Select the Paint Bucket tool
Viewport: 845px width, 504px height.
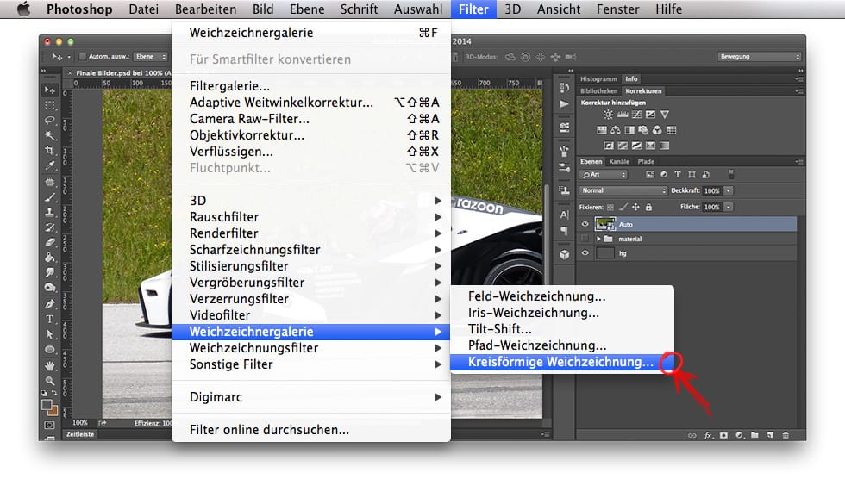pyautogui.click(x=50, y=258)
